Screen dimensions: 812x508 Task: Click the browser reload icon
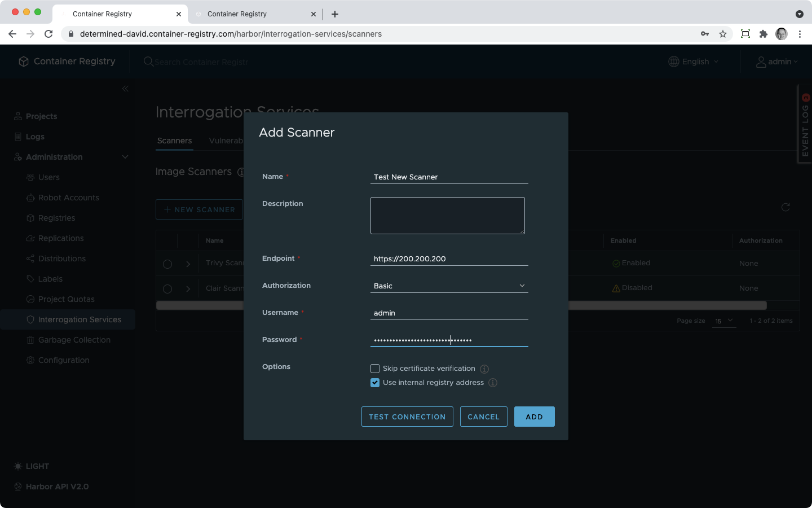point(48,34)
